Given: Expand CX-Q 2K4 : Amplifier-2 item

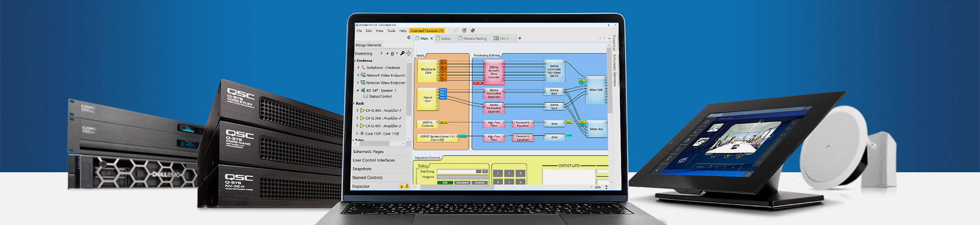Looking at the screenshot, I should pyautogui.click(x=358, y=118).
